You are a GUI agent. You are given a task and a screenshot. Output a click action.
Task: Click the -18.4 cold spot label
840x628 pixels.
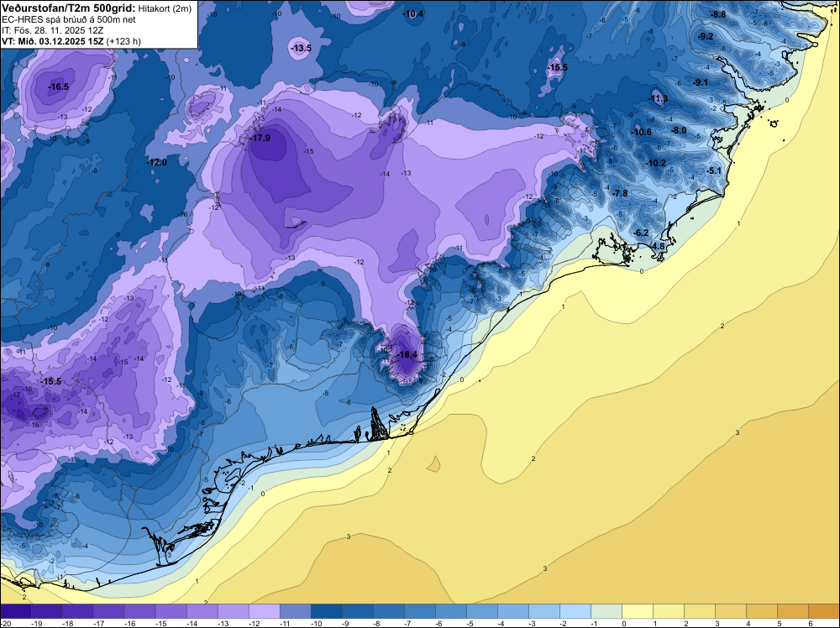click(x=407, y=354)
